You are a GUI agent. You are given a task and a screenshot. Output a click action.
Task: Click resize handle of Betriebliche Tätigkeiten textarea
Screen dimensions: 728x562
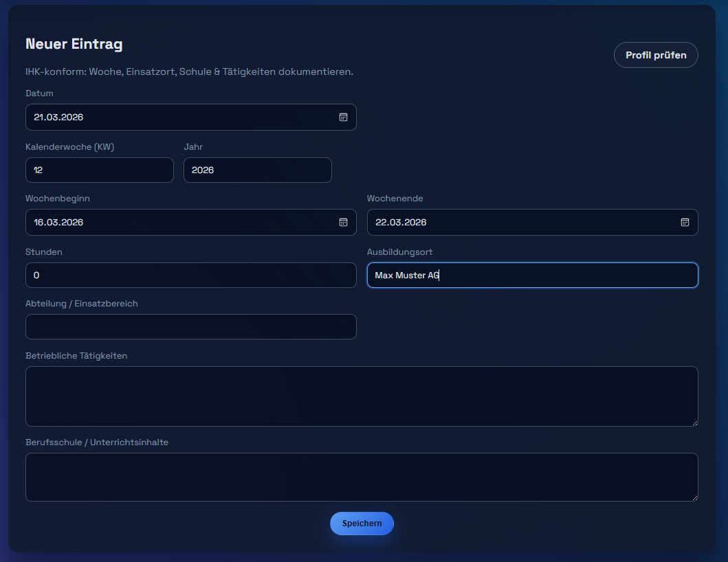click(x=694, y=423)
